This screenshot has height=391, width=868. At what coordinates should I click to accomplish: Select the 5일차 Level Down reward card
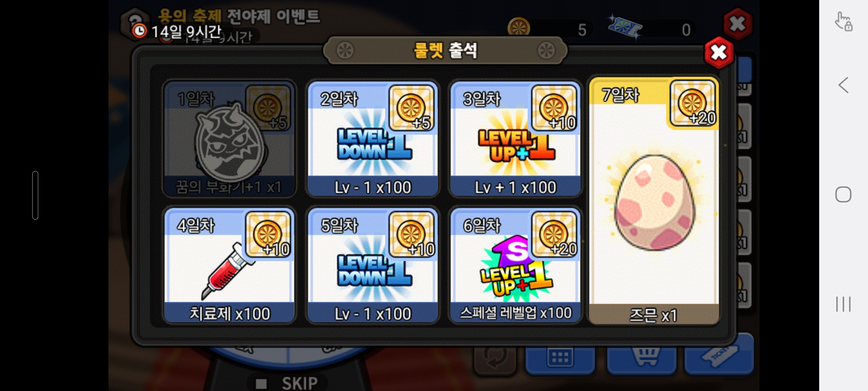[x=373, y=265]
